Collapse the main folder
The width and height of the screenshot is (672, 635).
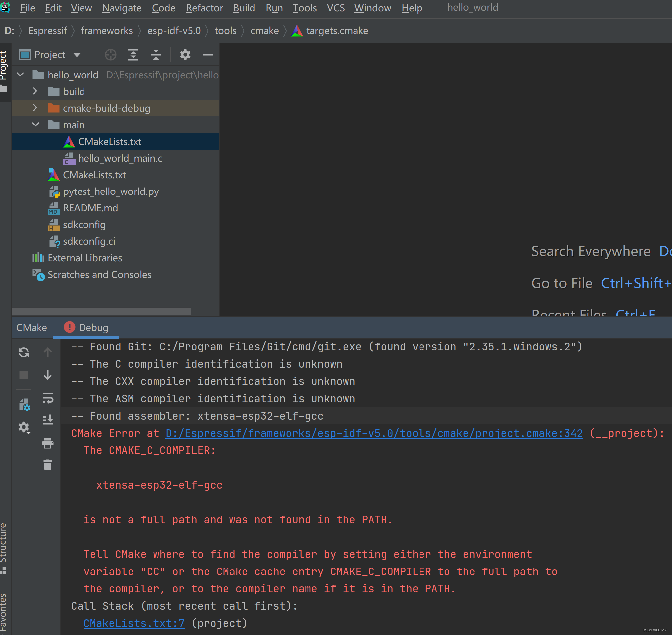click(35, 125)
